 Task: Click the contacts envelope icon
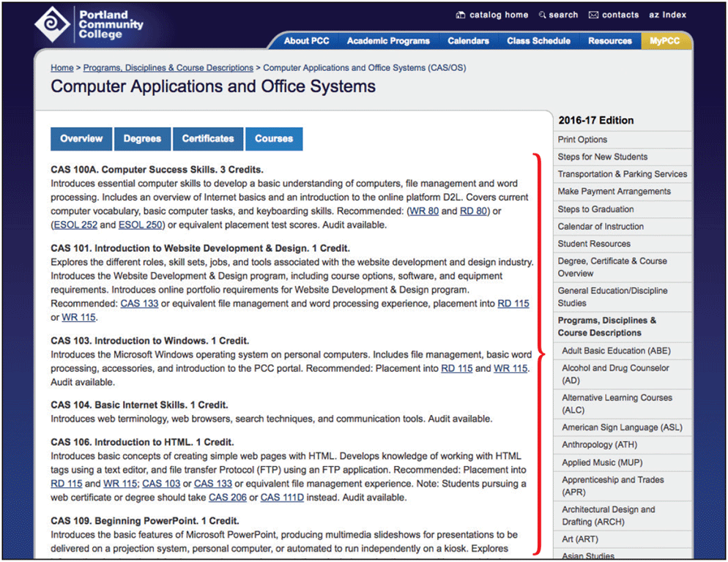(x=593, y=15)
